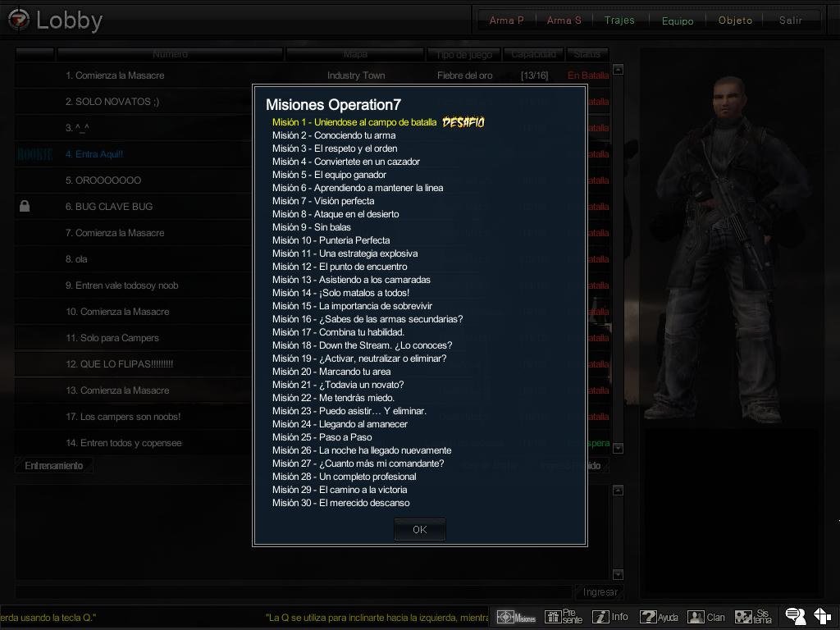
Task: Select Misión 11 - Una estrategia explosiva
Action: pyautogui.click(x=345, y=253)
